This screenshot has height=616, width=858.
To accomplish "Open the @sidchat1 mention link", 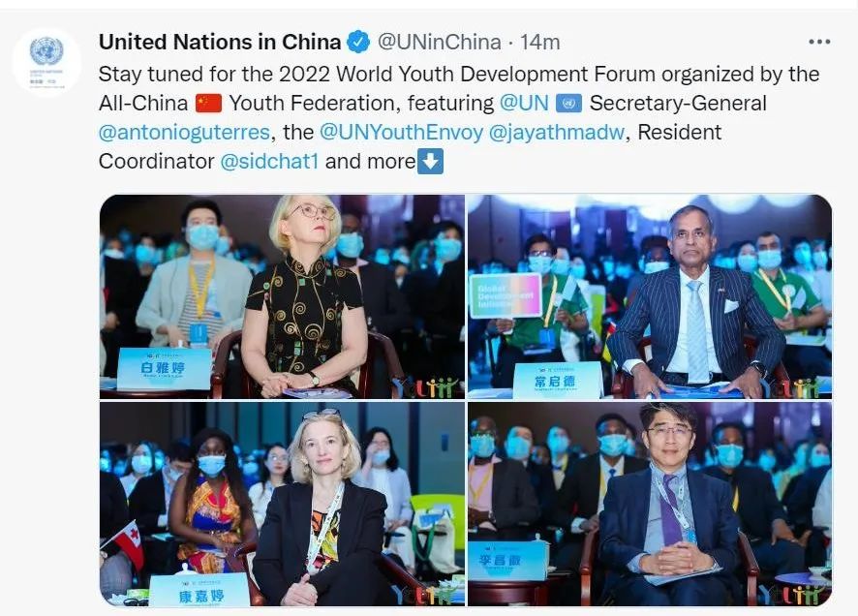I will [x=269, y=162].
